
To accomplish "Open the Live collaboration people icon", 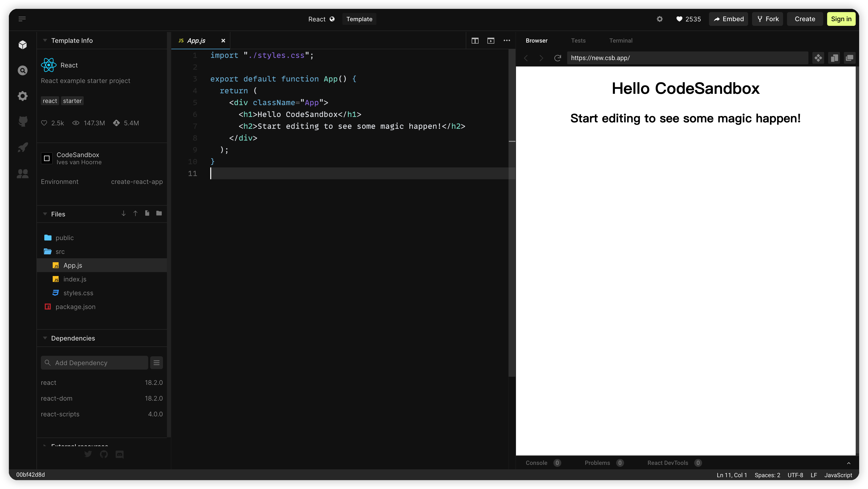I will 23,173.
